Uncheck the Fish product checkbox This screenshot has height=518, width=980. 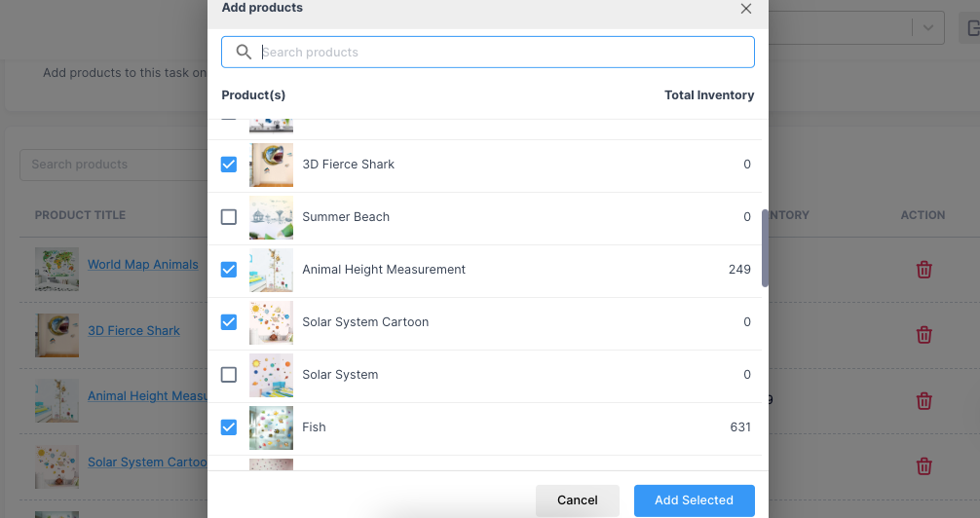pyautogui.click(x=229, y=426)
